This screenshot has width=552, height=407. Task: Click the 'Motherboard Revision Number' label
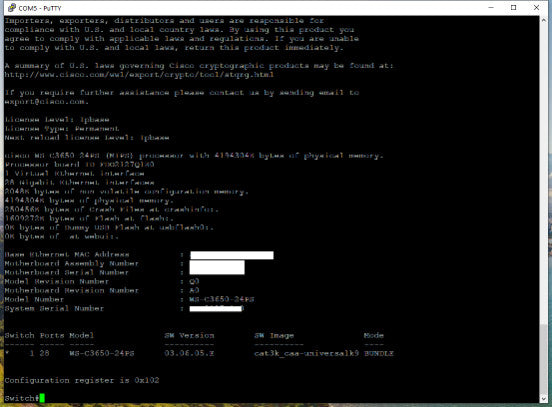click(71, 290)
